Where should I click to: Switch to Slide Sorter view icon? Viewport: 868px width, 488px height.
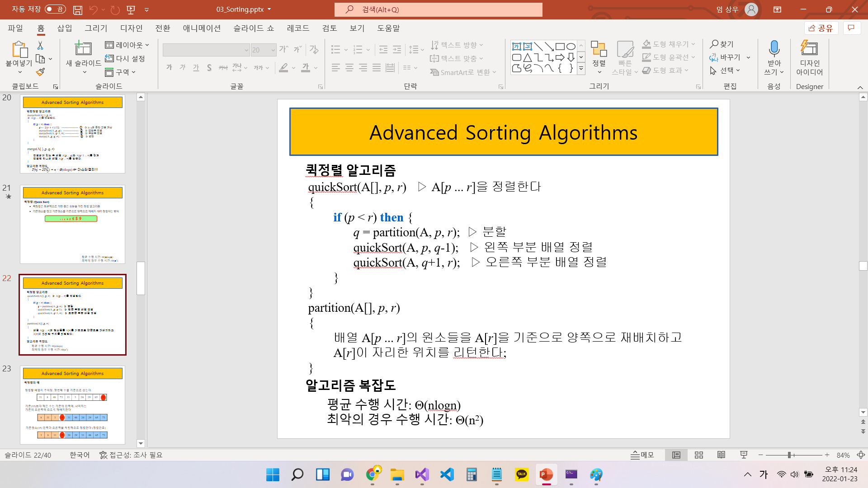[699, 455]
